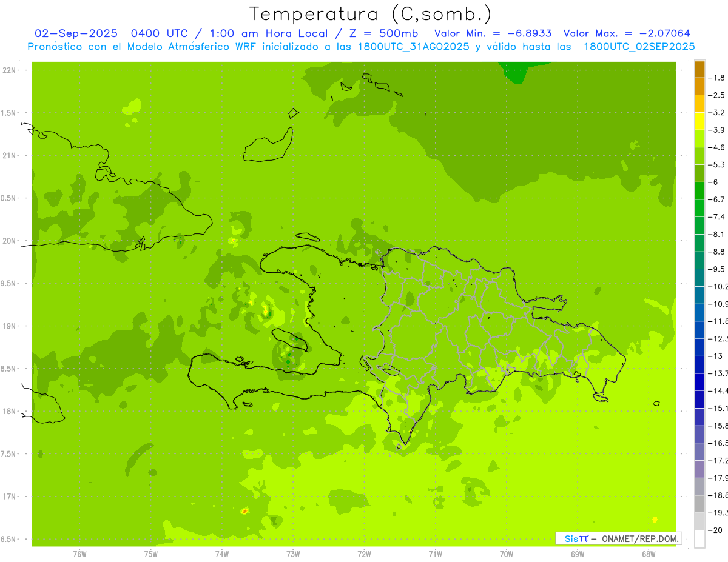
Task: Click the orange hot spot near 74W 17N
Action: pos(244,511)
